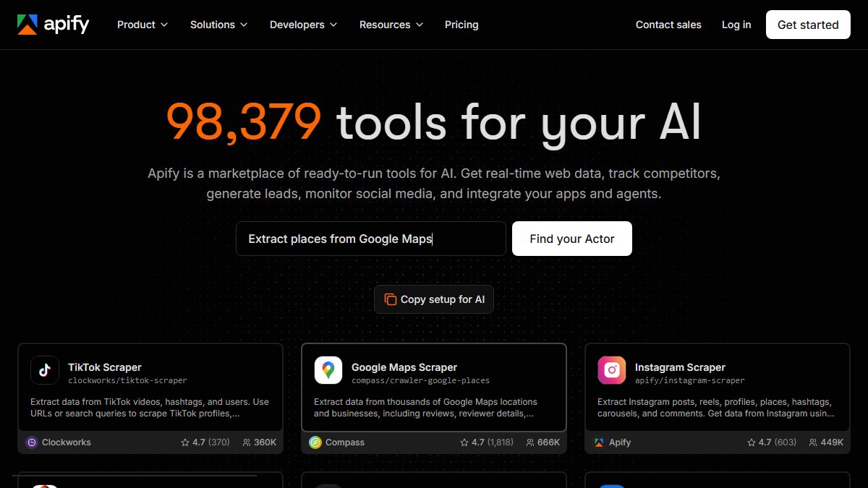Image resolution: width=868 pixels, height=488 pixels.
Task: Go to the Pricing page
Action: point(461,25)
